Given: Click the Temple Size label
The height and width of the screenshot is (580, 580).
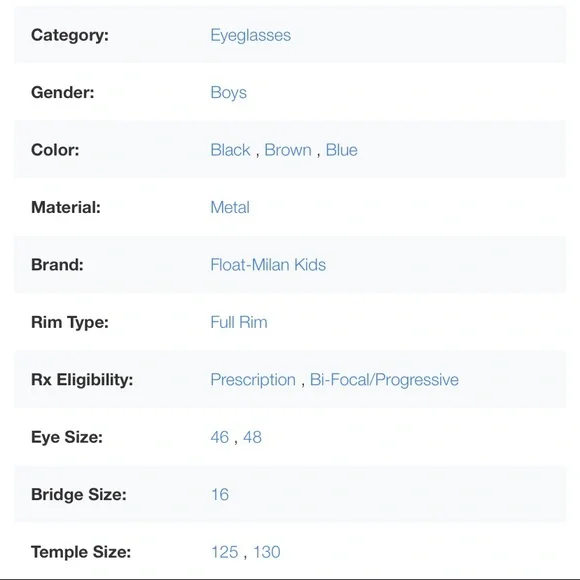Looking at the screenshot, I should pos(81,552).
